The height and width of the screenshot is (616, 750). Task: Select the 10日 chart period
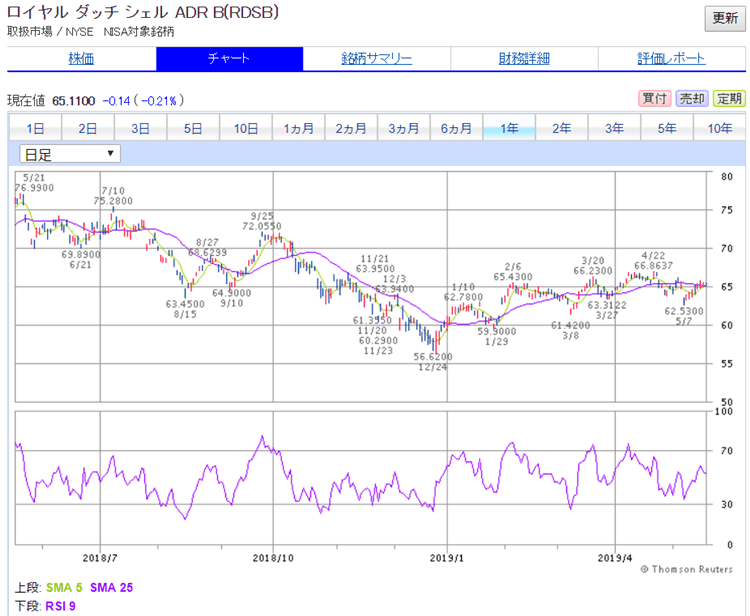coord(245,128)
